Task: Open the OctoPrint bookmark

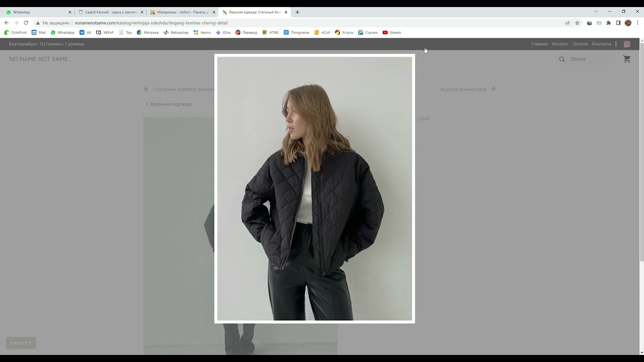Action: click(x=16, y=32)
